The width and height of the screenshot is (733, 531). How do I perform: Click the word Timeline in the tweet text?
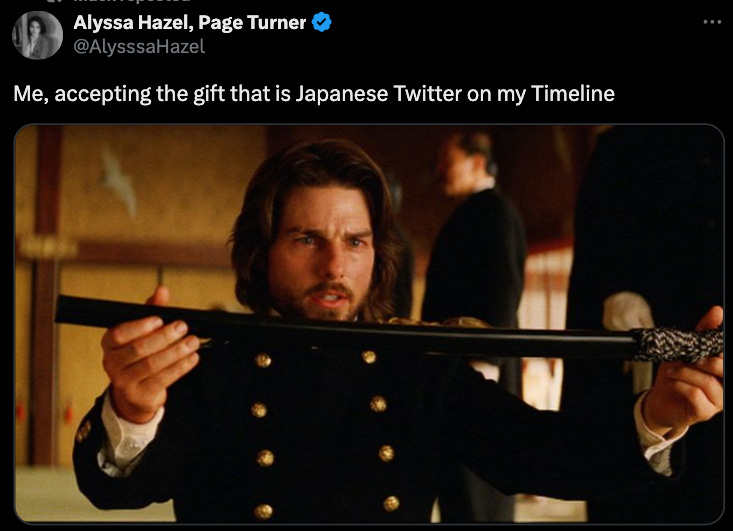click(x=573, y=93)
